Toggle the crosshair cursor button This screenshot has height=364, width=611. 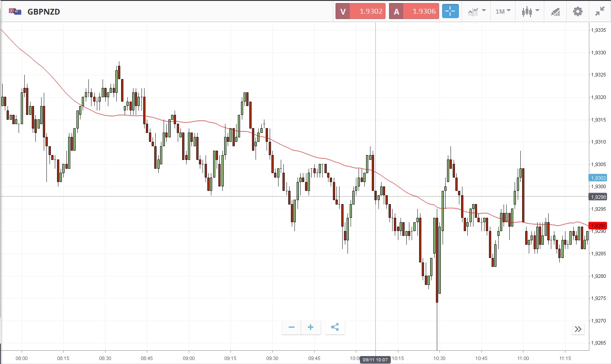click(451, 11)
